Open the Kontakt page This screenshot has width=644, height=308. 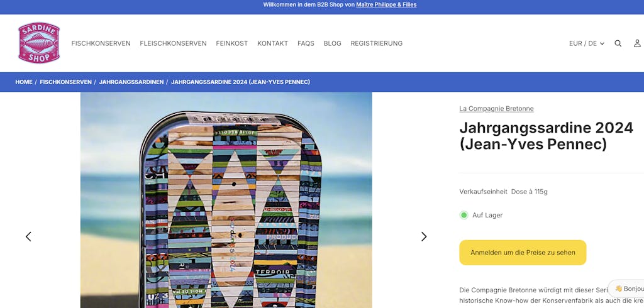273,43
